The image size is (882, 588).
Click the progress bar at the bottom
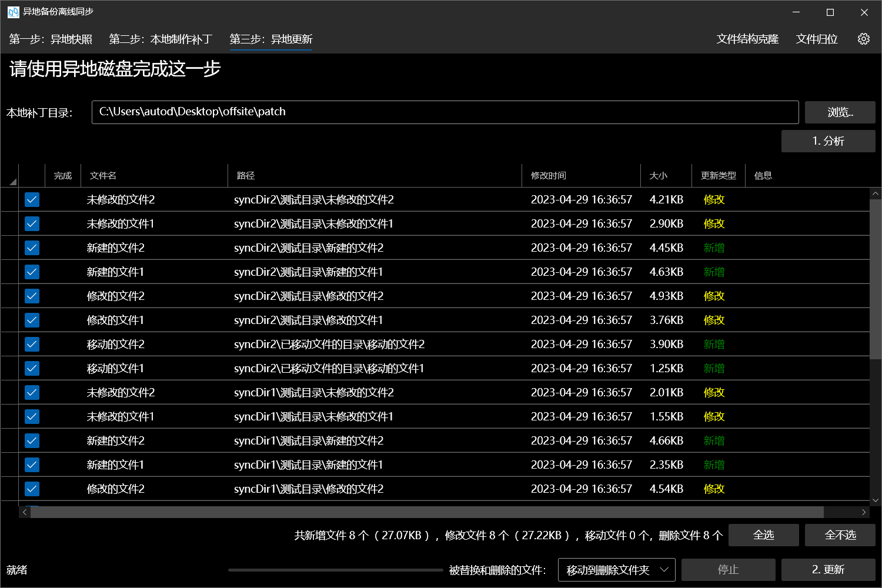click(x=335, y=570)
